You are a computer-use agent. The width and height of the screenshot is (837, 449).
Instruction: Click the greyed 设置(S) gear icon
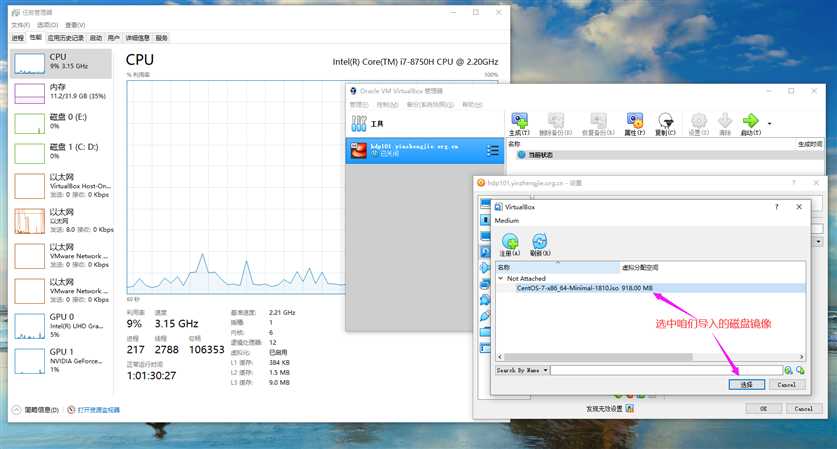(698, 121)
